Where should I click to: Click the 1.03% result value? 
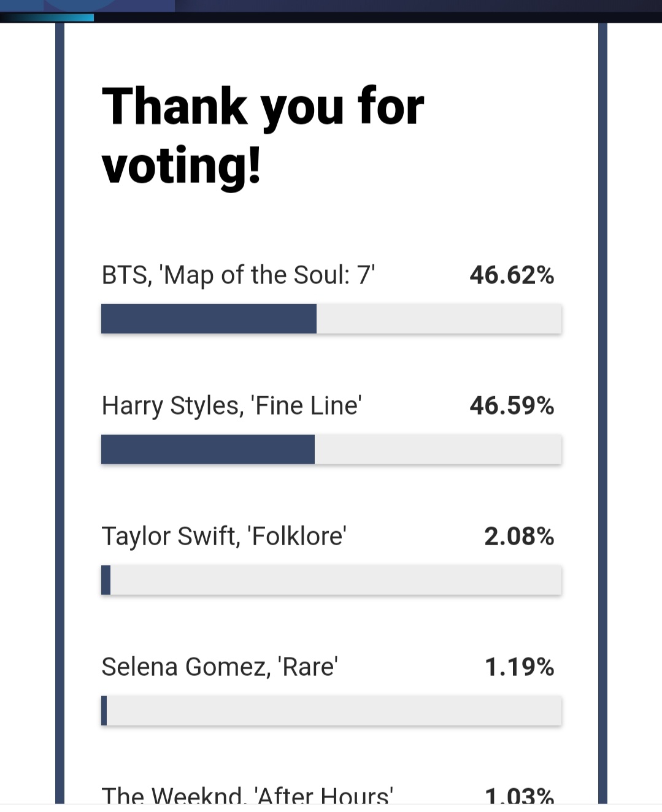click(x=519, y=796)
